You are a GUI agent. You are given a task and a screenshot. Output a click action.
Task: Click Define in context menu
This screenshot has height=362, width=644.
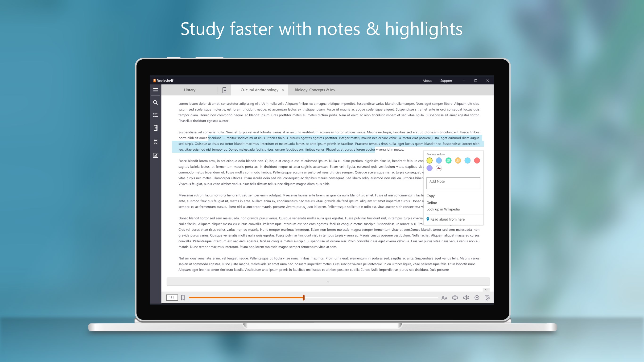pos(432,202)
